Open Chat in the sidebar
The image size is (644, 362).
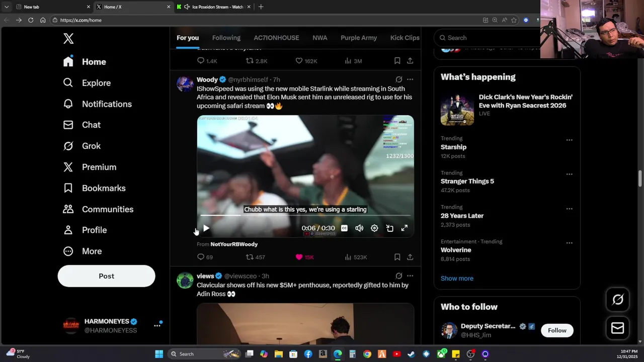click(82, 125)
